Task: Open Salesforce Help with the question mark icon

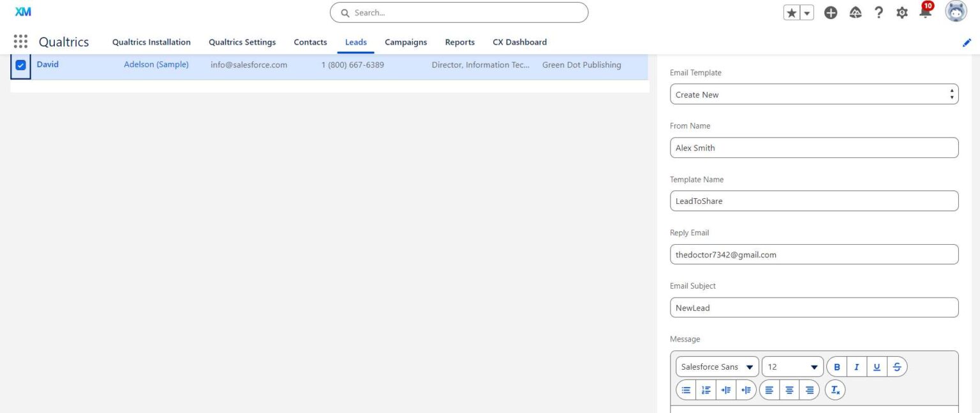Action: [879, 12]
